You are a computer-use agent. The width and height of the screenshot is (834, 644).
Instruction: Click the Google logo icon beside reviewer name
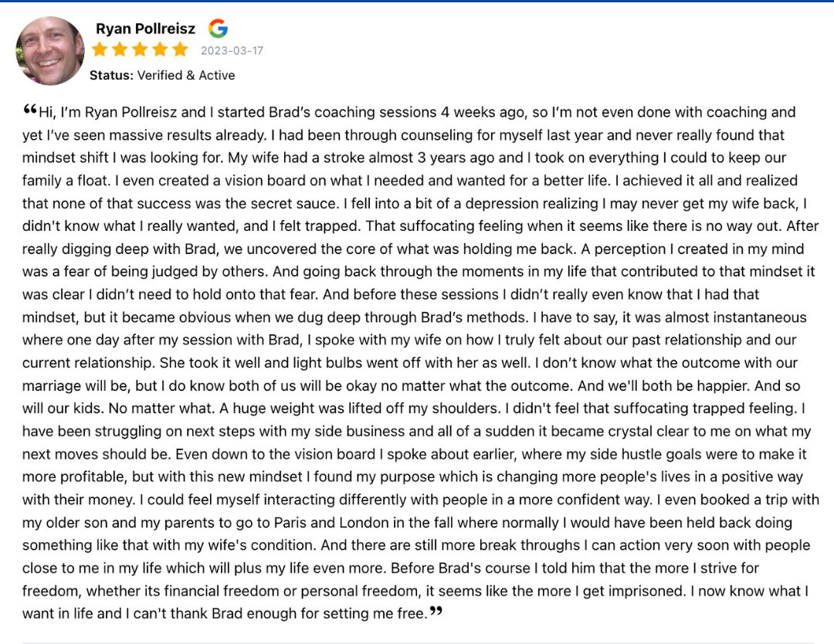click(x=218, y=29)
